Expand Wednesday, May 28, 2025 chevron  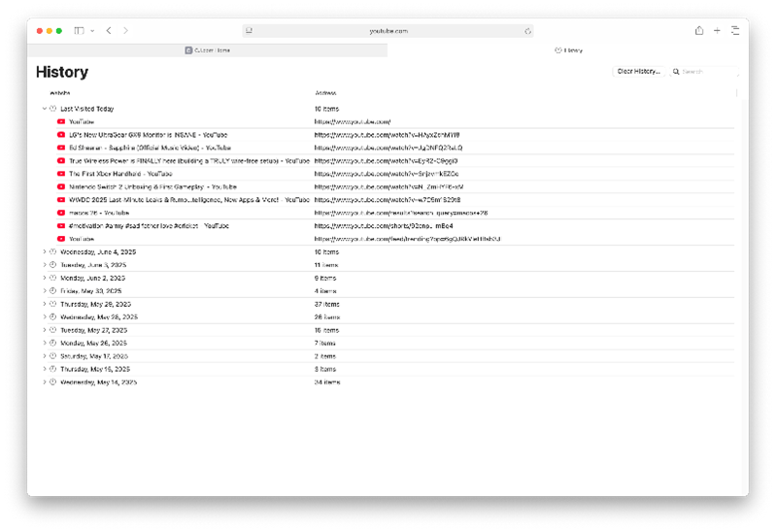[45, 316]
